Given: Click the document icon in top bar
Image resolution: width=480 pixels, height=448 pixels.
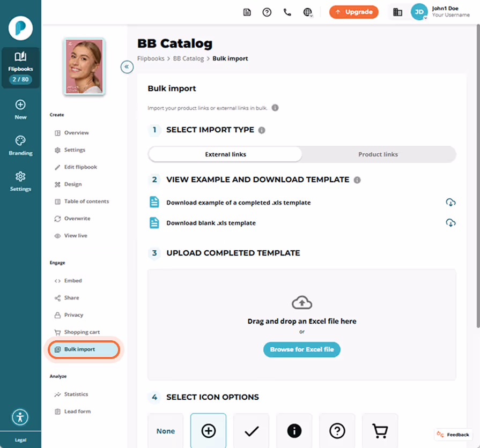Looking at the screenshot, I should click(x=247, y=12).
